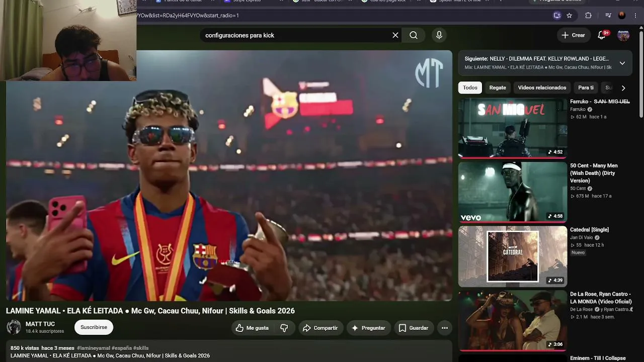Open the La Monda video thumbnail
This screenshot has height=362, width=644.
coord(513,321)
